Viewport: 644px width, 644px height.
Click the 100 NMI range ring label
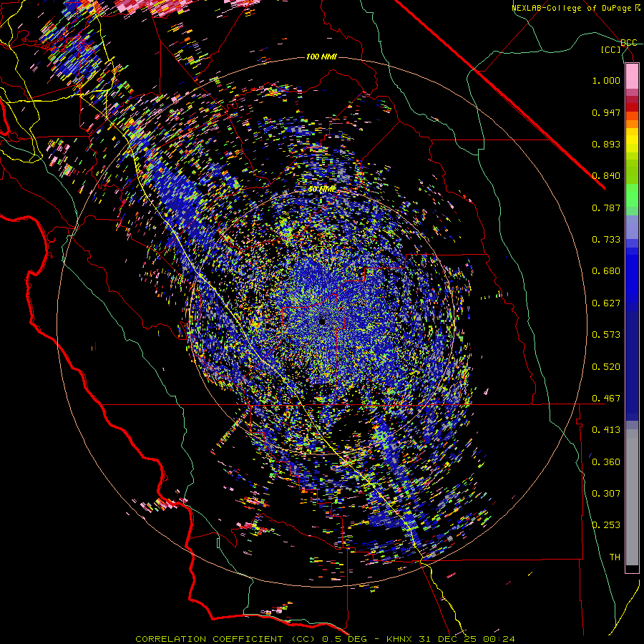point(321,57)
